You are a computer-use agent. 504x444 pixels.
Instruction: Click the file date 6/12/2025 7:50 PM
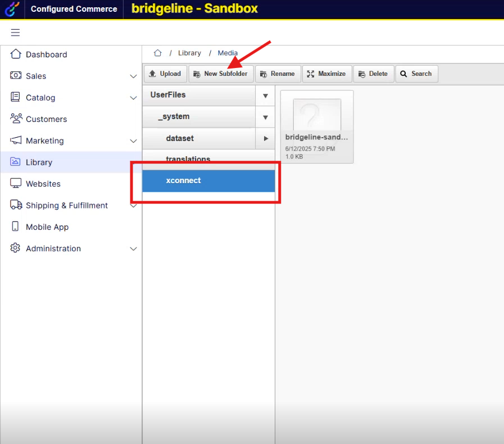coord(310,149)
